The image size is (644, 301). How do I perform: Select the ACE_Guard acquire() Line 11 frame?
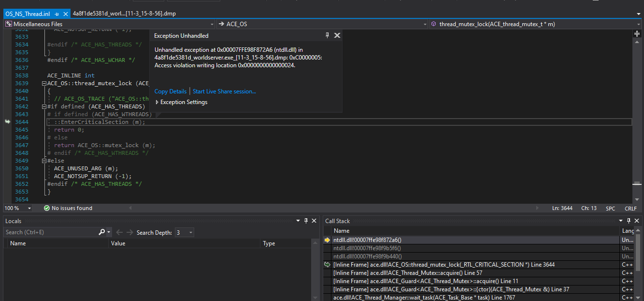tap(476, 281)
